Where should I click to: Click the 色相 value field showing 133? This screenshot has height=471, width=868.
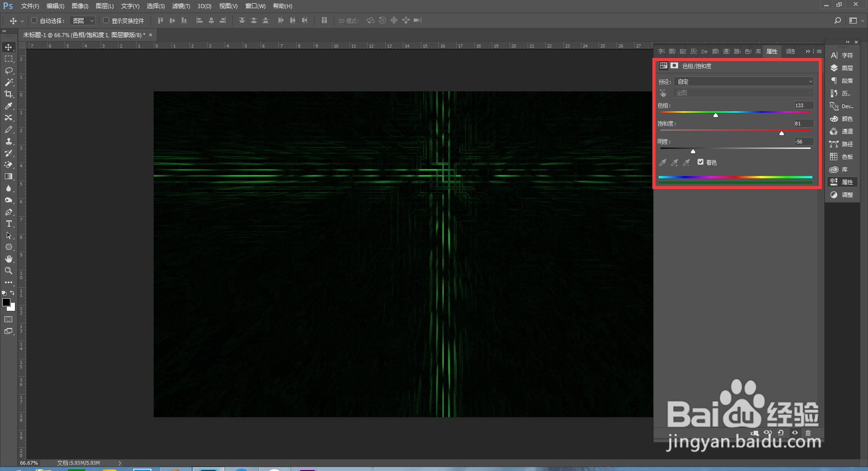click(804, 105)
